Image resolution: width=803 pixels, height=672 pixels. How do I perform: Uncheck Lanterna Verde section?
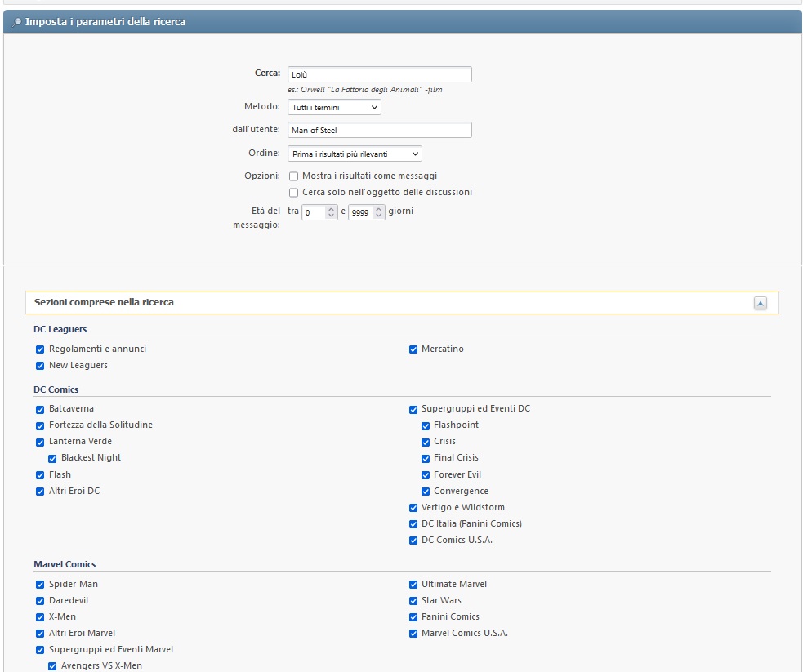click(x=40, y=443)
